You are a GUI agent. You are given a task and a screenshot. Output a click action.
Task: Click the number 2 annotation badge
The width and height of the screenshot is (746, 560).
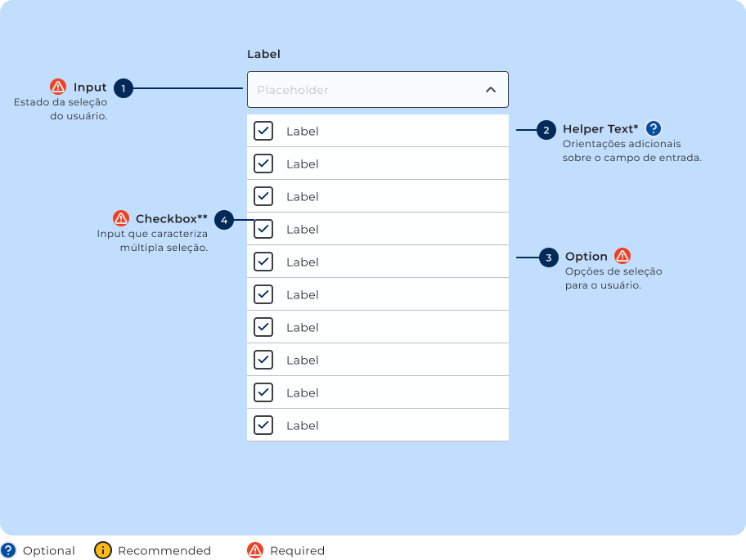tap(546, 130)
